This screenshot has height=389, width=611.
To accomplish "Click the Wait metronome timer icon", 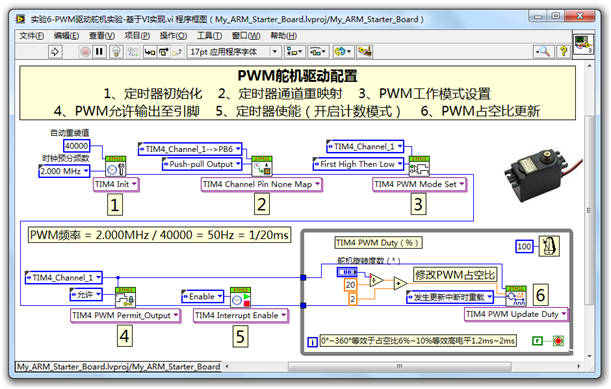I will pos(549,246).
